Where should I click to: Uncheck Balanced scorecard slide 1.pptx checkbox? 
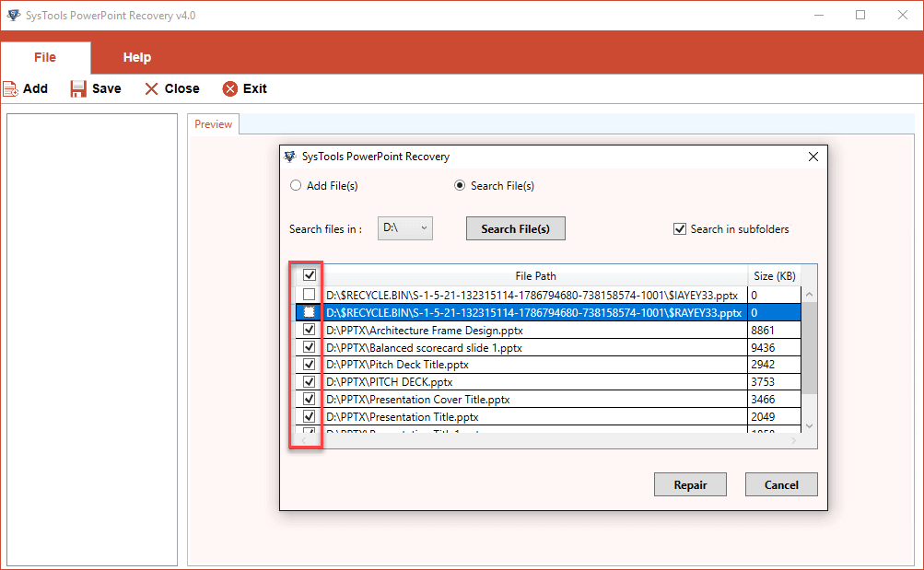[x=310, y=347]
